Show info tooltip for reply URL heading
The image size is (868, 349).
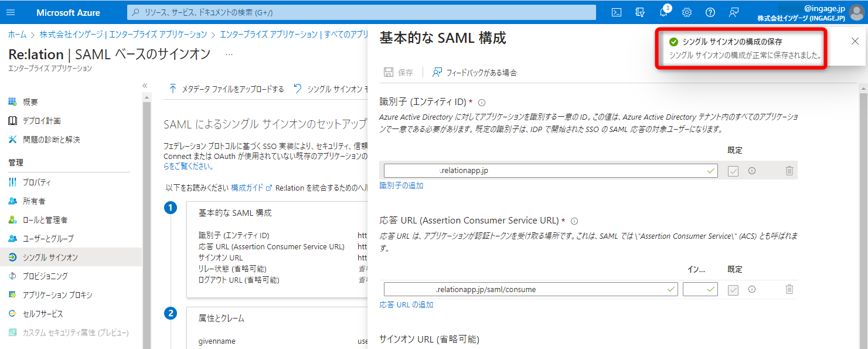(x=574, y=221)
